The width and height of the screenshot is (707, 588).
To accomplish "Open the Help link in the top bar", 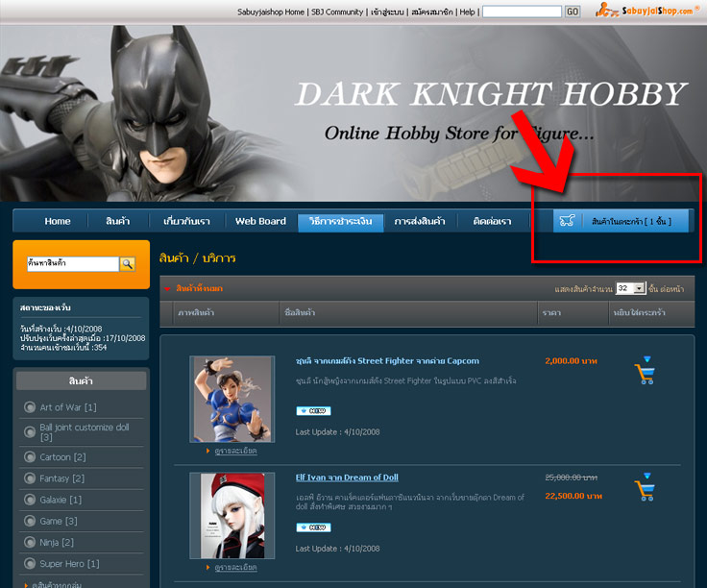I will click(467, 12).
